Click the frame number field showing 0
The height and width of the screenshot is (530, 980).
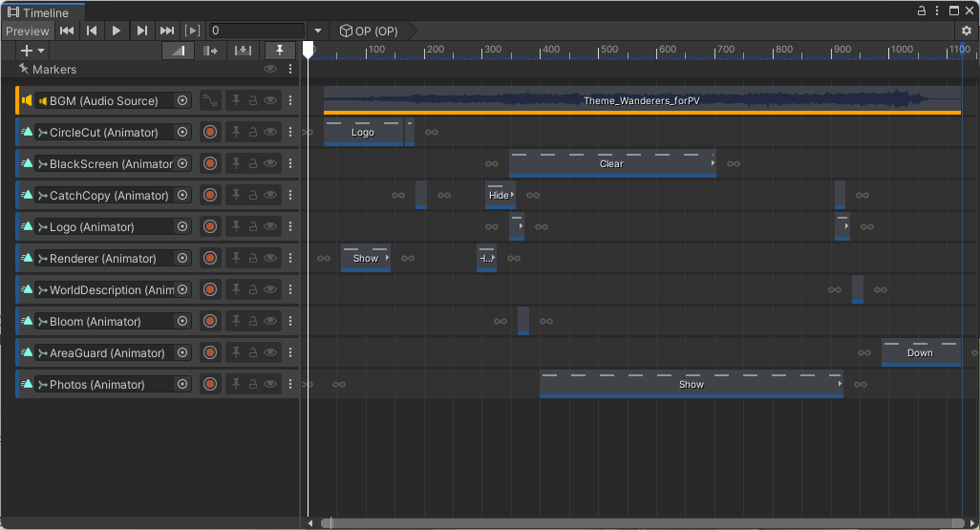[x=256, y=31]
